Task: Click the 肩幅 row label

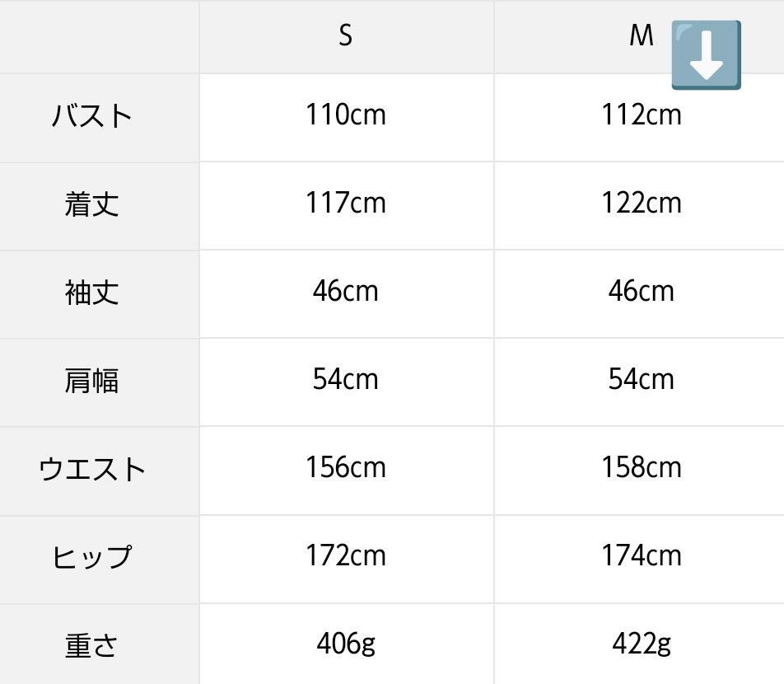Action: [92, 381]
